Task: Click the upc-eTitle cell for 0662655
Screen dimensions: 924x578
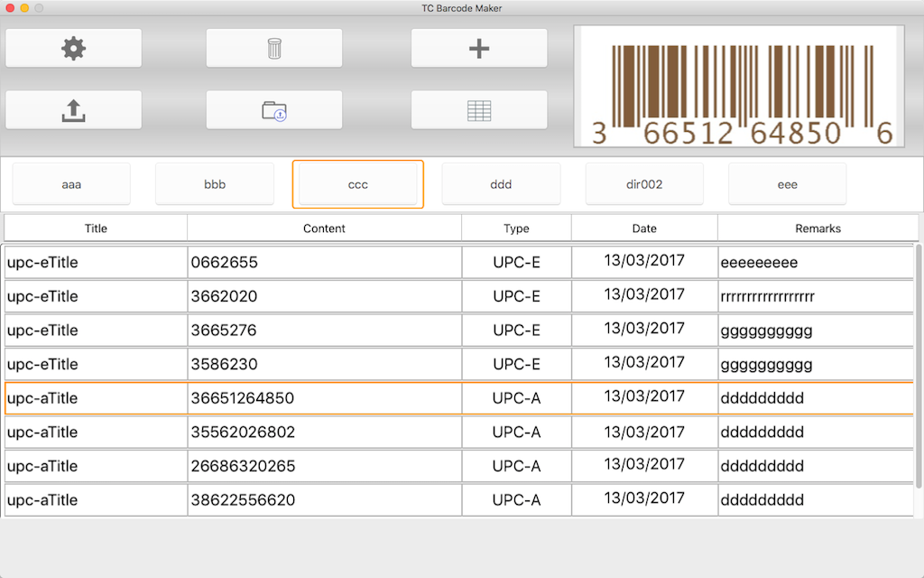Action: pos(96,262)
